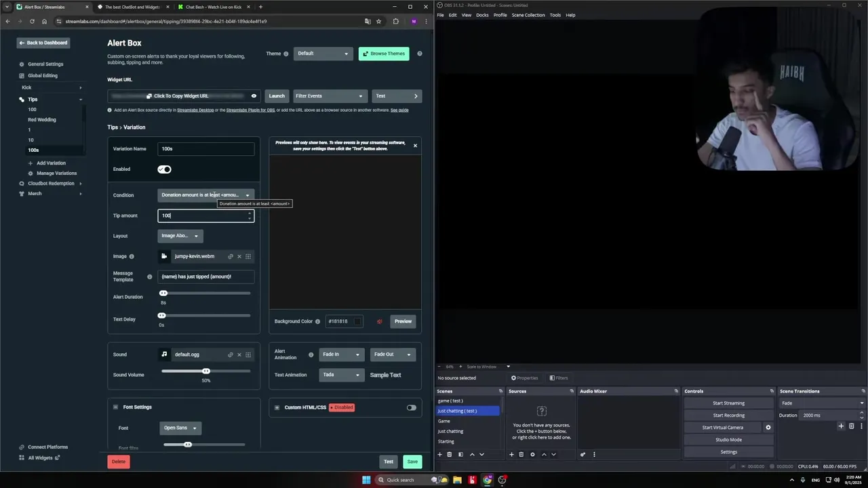Click the red muted speaker icon near Preview
Image resolution: width=868 pixels, height=488 pixels.
[379, 321]
